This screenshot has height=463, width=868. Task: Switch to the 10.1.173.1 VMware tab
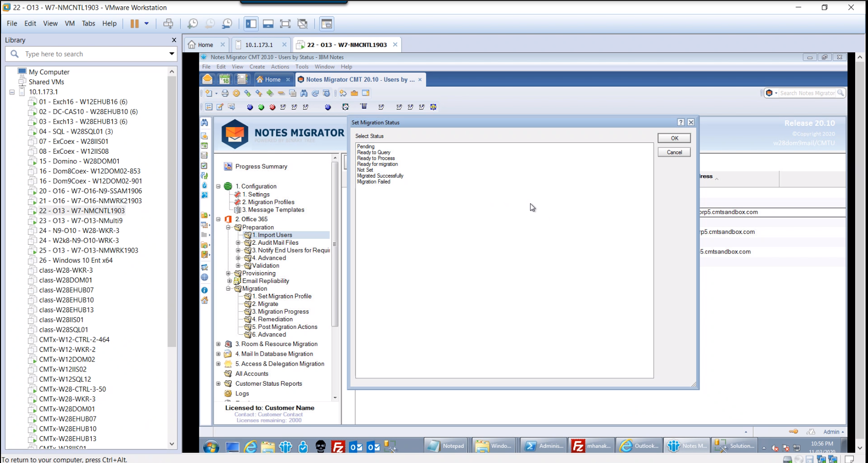click(259, 45)
